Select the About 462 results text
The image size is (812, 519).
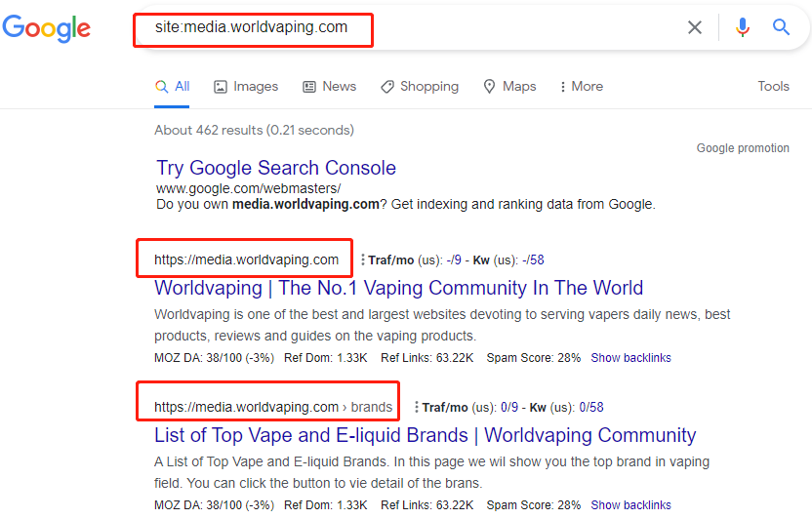pos(255,131)
